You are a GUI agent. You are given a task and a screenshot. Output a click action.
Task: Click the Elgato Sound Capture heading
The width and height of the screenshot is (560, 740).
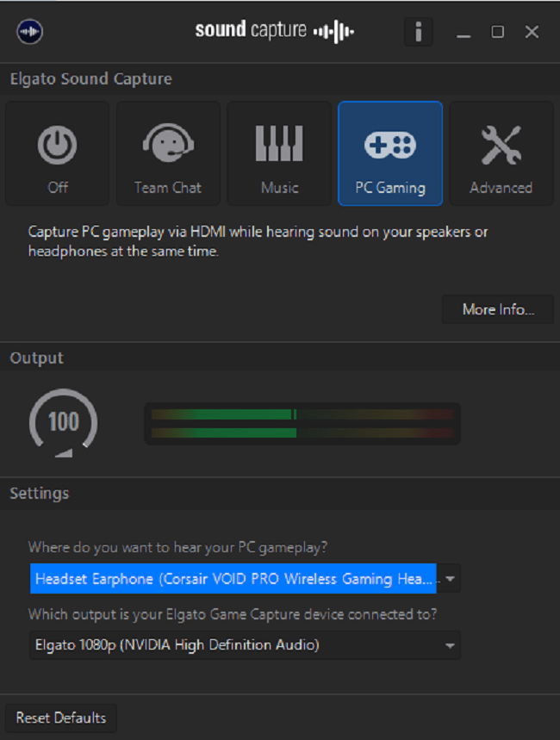[x=90, y=78]
